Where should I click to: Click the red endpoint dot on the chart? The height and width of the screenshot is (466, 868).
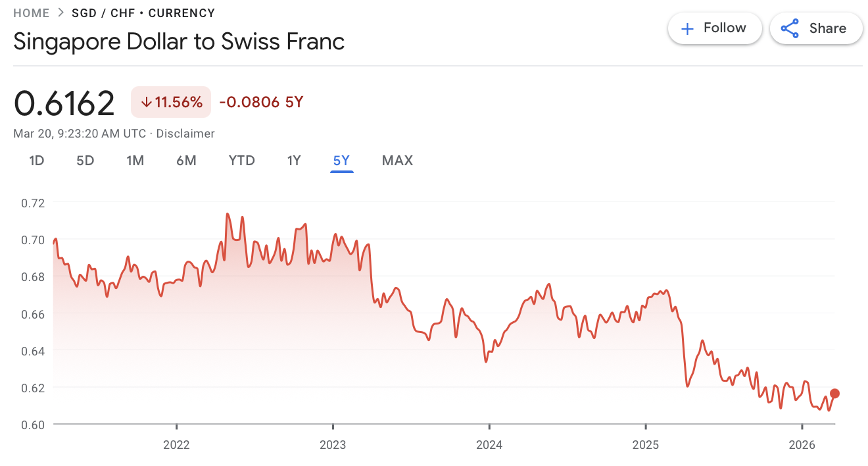(834, 393)
